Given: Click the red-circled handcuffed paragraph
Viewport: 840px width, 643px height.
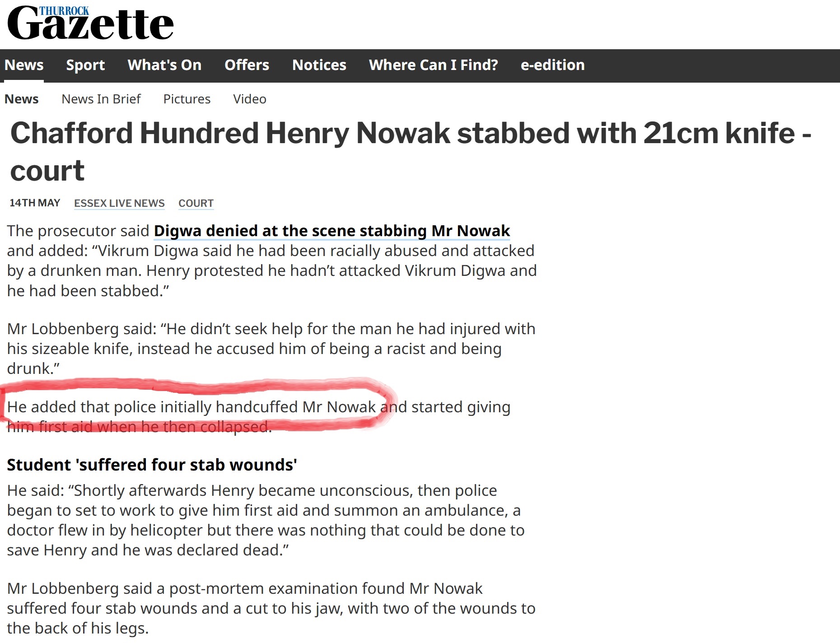Looking at the screenshot, I should 259,417.
